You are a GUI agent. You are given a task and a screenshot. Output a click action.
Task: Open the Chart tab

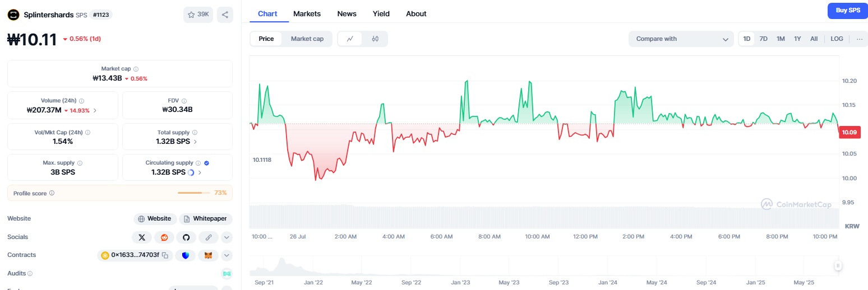(267, 13)
